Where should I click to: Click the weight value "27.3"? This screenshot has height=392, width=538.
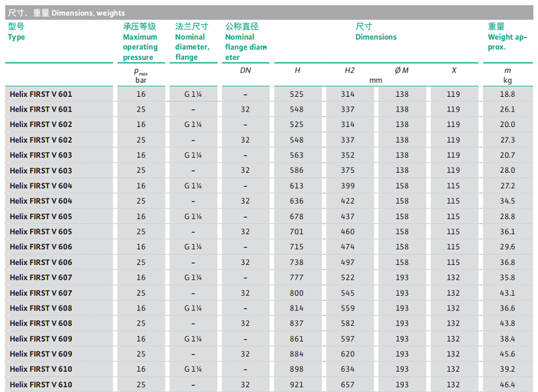(x=508, y=140)
